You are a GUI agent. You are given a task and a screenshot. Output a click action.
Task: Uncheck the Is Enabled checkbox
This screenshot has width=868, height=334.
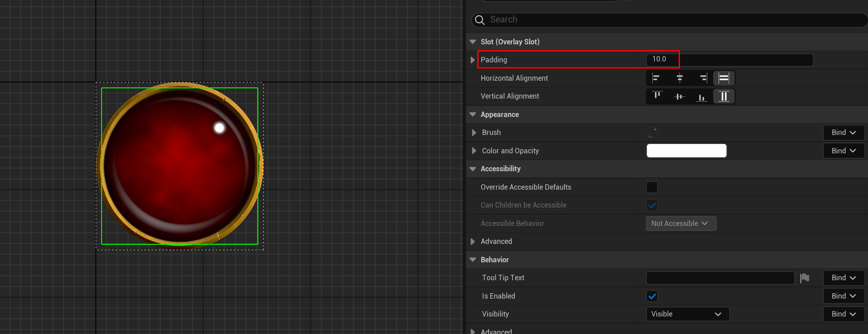[x=652, y=296]
